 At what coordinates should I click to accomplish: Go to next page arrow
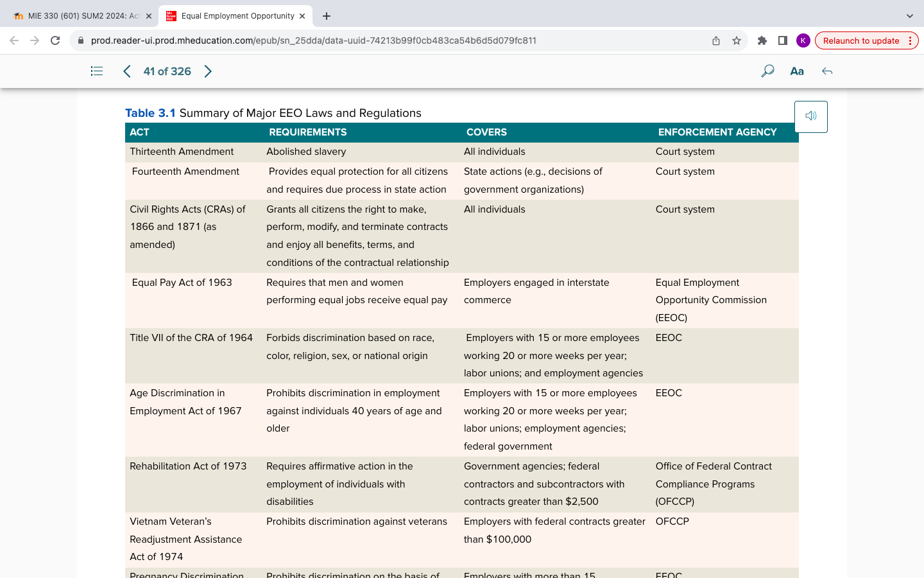208,71
